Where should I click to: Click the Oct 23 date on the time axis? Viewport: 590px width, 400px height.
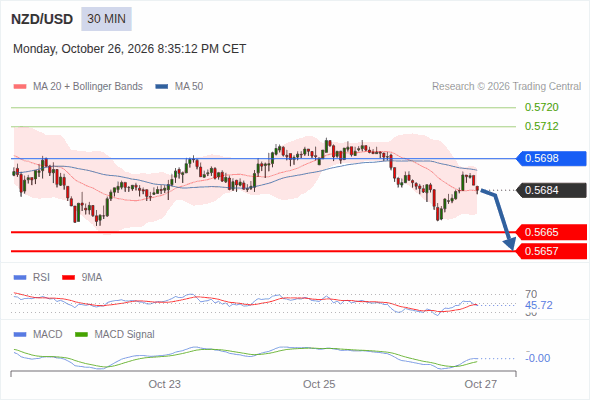point(164,384)
